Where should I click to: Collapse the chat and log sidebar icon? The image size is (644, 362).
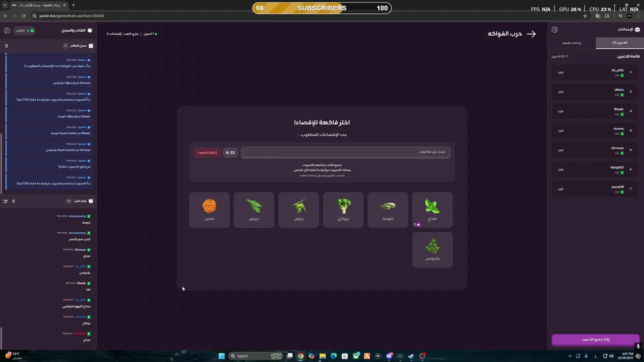pos(7,31)
